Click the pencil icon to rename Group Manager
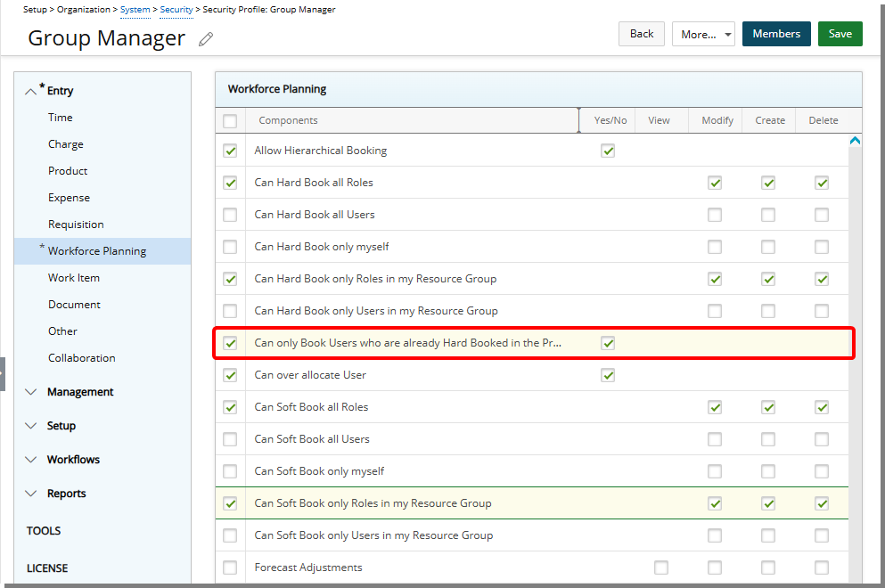885x588 pixels. pos(206,38)
